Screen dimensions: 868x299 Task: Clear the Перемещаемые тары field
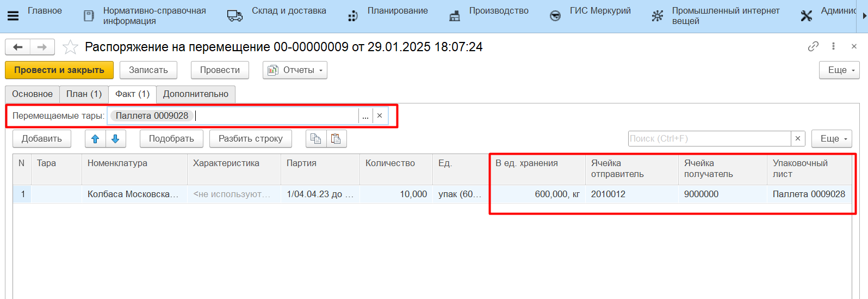click(380, 116)
